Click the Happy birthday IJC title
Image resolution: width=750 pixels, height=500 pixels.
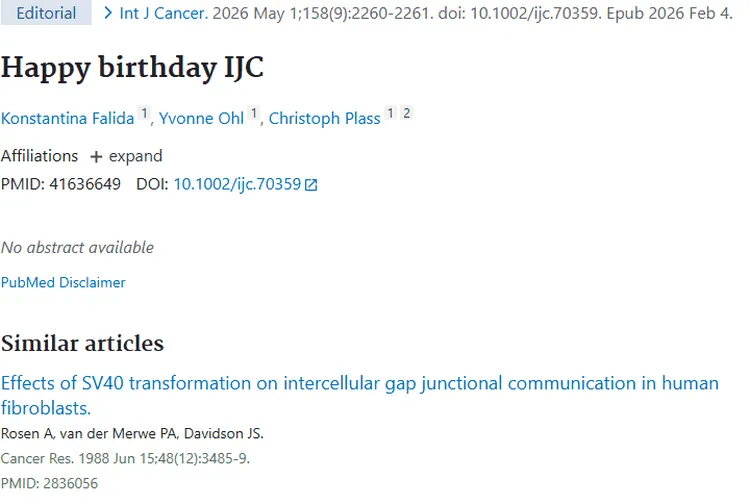tap(132, 68)
